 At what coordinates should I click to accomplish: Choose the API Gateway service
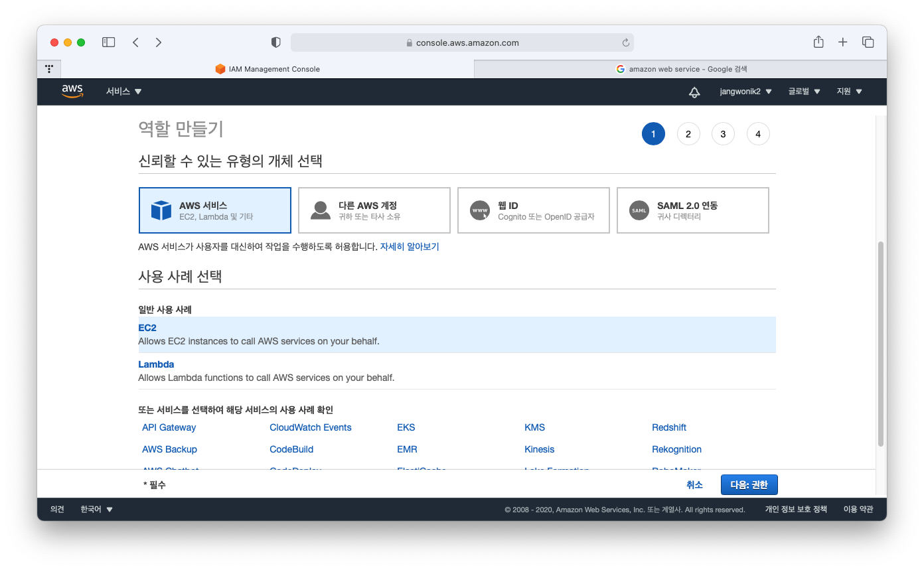tap(169, 427)
